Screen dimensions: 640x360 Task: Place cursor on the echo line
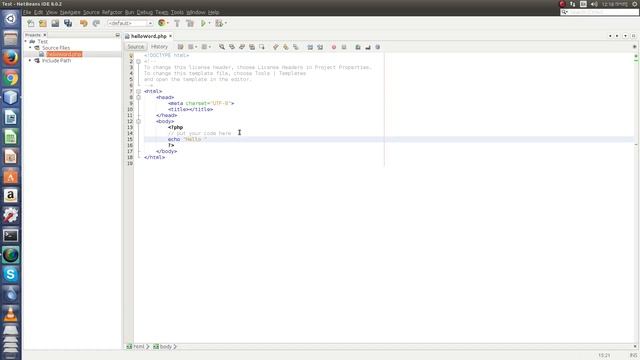coord(384,139)
